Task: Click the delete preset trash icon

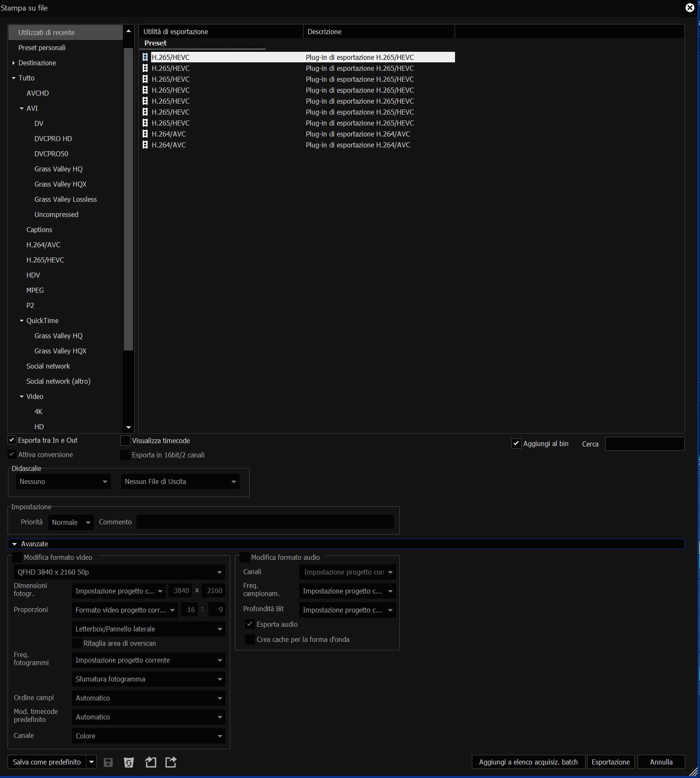Action: click(x=129, y=762)
